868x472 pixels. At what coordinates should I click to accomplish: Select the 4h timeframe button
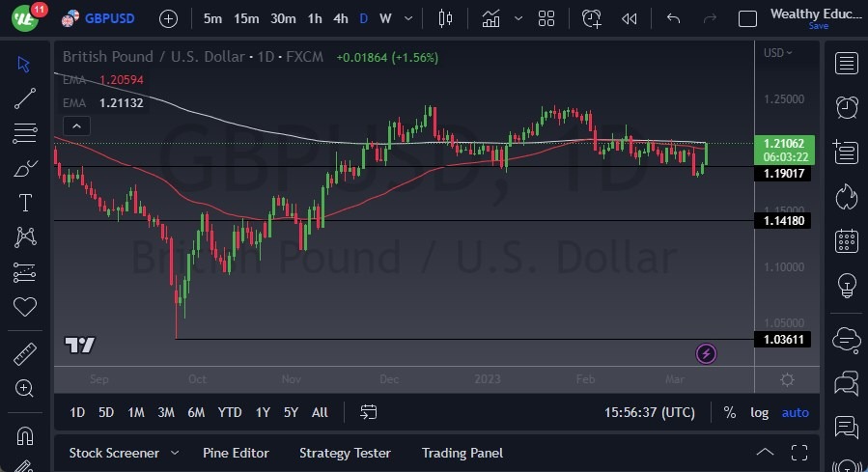pos(340,18)
